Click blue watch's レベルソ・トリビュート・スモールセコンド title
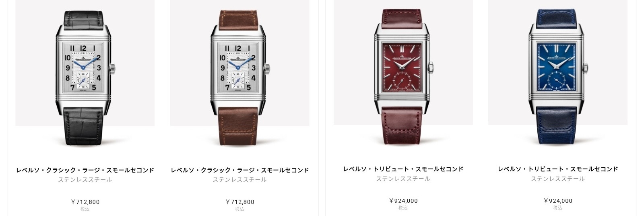Screen dimensions: 644x216 click(558, 169)
